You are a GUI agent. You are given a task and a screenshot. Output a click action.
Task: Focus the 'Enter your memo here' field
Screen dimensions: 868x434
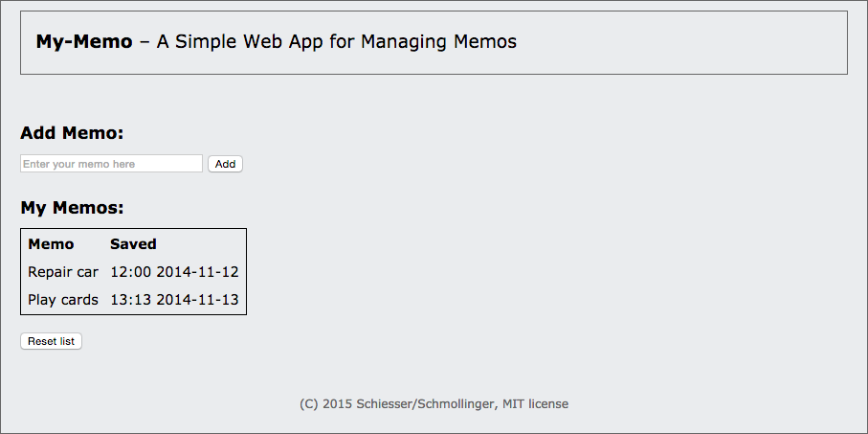[x=111, y=164]
